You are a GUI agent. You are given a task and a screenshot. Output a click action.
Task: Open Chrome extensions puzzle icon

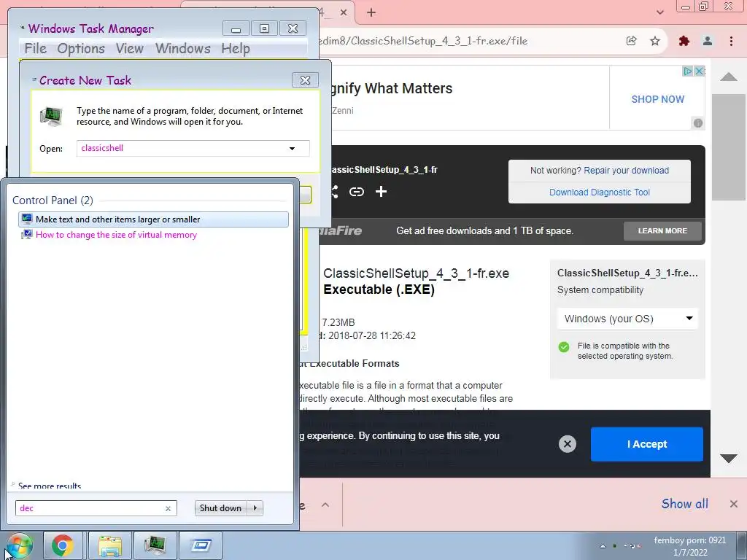[x=684, y=41]
